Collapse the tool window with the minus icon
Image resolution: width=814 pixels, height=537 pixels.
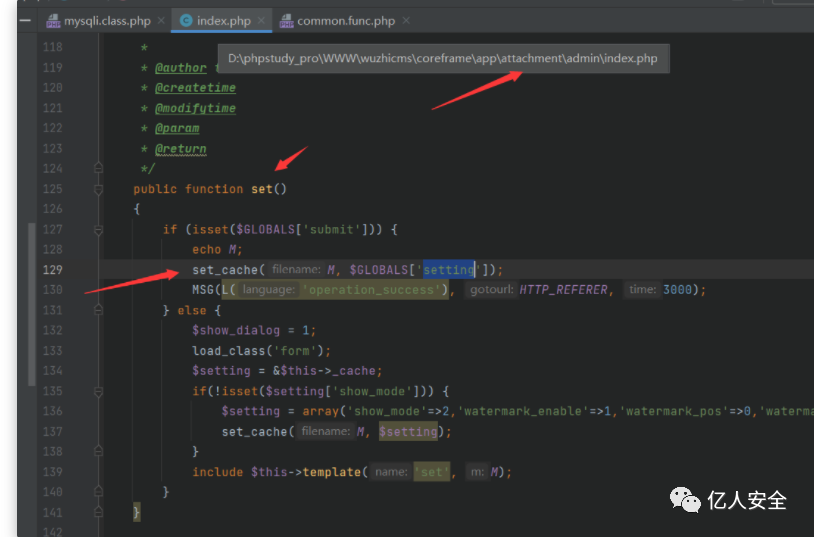coord(25,21)
